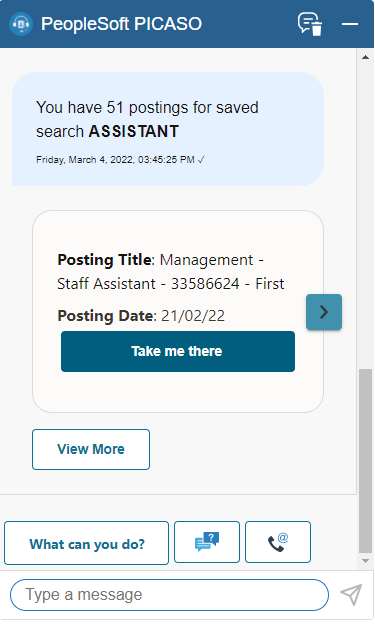Image resolution: width=375 pixels, height=629 pixels.
Task: Click Take me there button
Action: point(178,351)
